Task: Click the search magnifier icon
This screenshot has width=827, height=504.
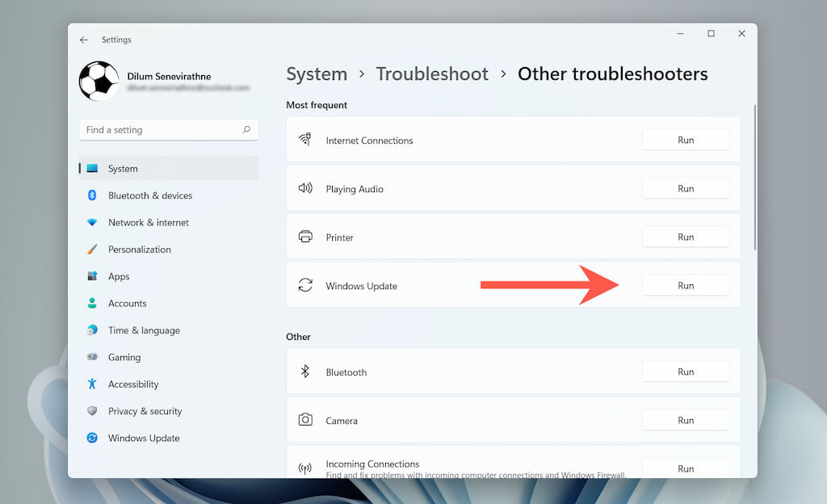Action: pyautogui.click(x=246, y=130)
